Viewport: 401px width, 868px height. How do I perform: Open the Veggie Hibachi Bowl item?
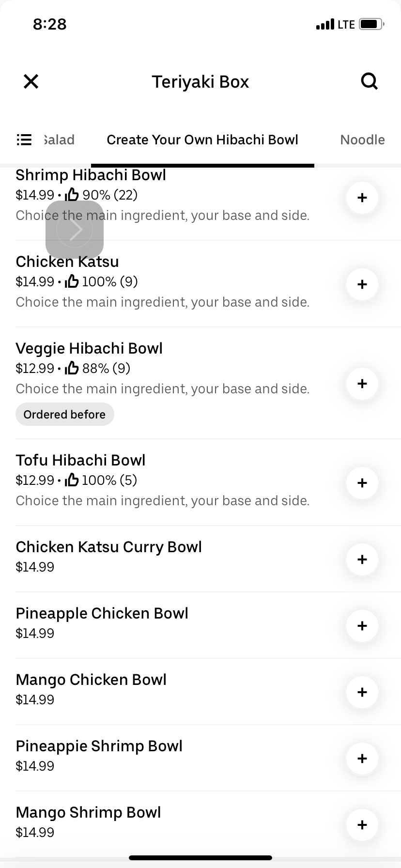pos(89,349)
